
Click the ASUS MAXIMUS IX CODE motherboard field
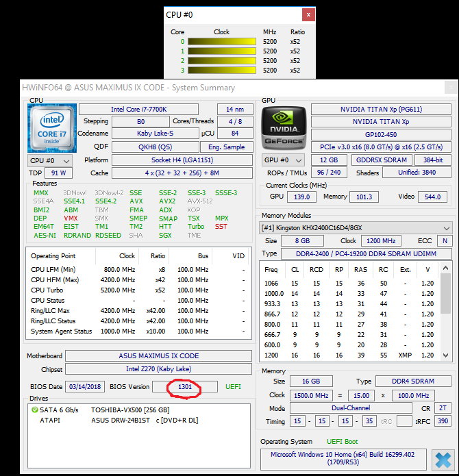point(158,355)
